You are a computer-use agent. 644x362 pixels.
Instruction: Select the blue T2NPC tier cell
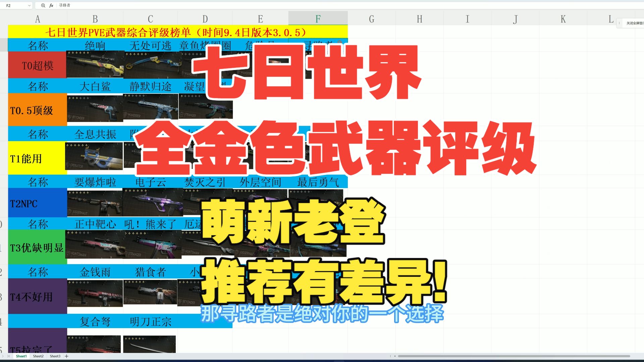pyautogui.click(x=38, y=203)
